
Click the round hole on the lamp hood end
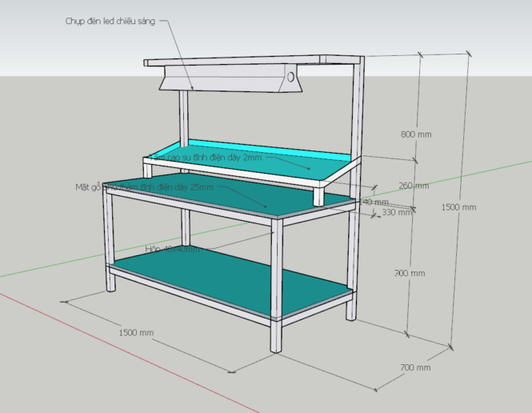(x=291, y=78)
